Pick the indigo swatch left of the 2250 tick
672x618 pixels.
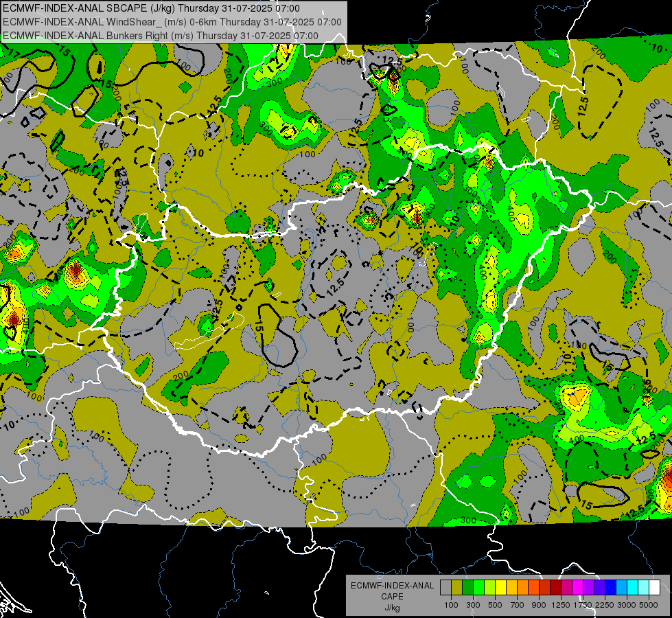pyautogui.click(x=599, y=587)
